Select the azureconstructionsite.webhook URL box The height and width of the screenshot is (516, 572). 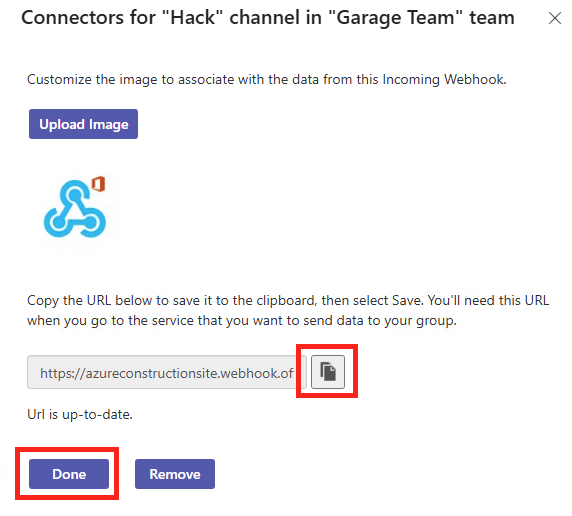pos(167,372)
